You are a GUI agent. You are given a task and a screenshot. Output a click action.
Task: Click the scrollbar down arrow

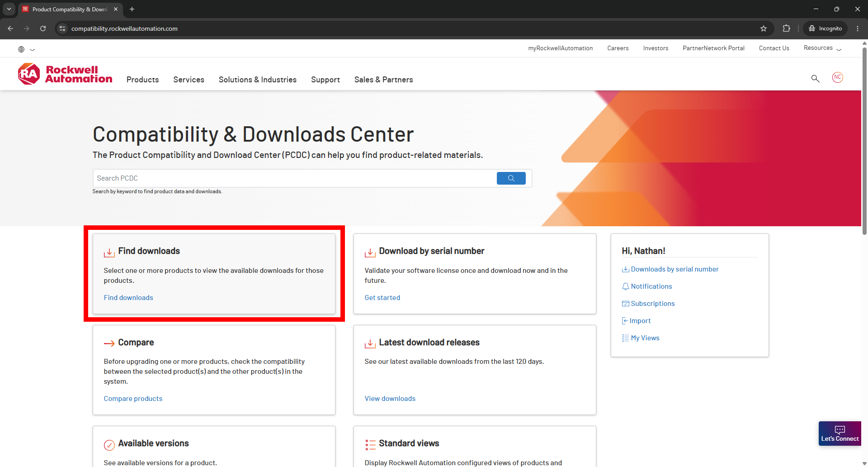(864, 463)
